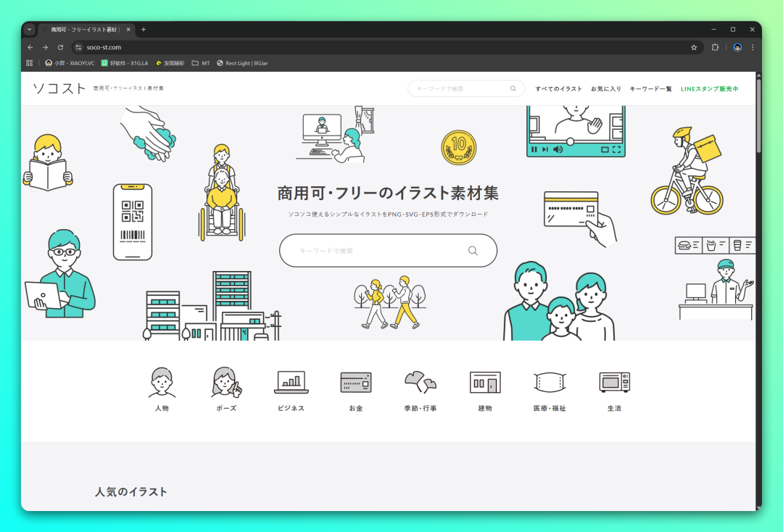Bookmark this page with the star icon
Viewport: 783px width, 532px height.
click(694, 47)
